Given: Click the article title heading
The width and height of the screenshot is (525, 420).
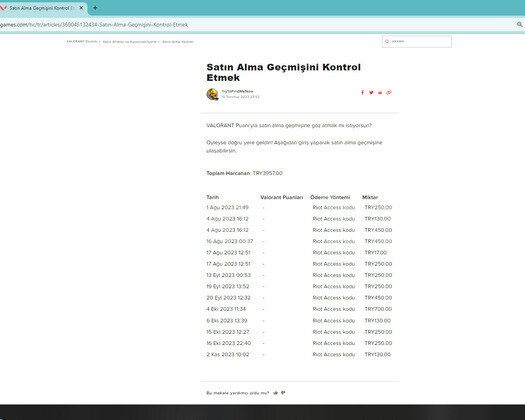Looking at the screenshot, I should 283,72.
